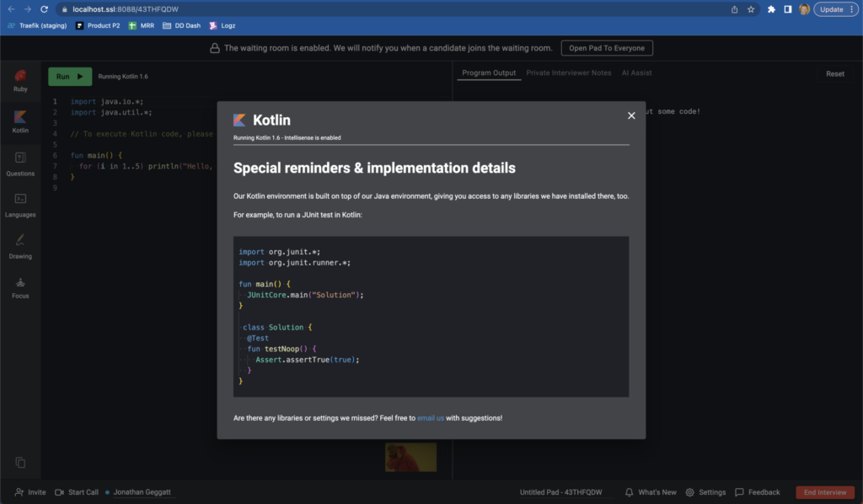Open the browser extensions puzzle icon
Screen dimensions: 863x504
[772, 8]
